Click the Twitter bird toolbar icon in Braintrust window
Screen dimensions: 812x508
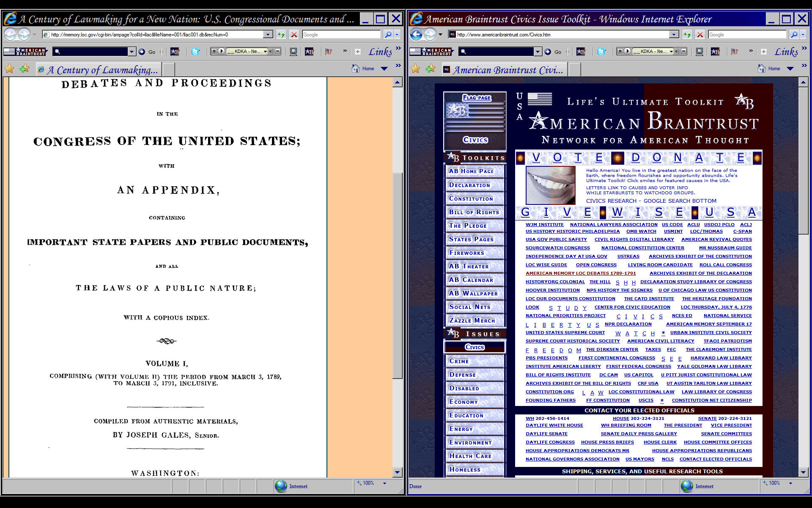tap(601, 52)
